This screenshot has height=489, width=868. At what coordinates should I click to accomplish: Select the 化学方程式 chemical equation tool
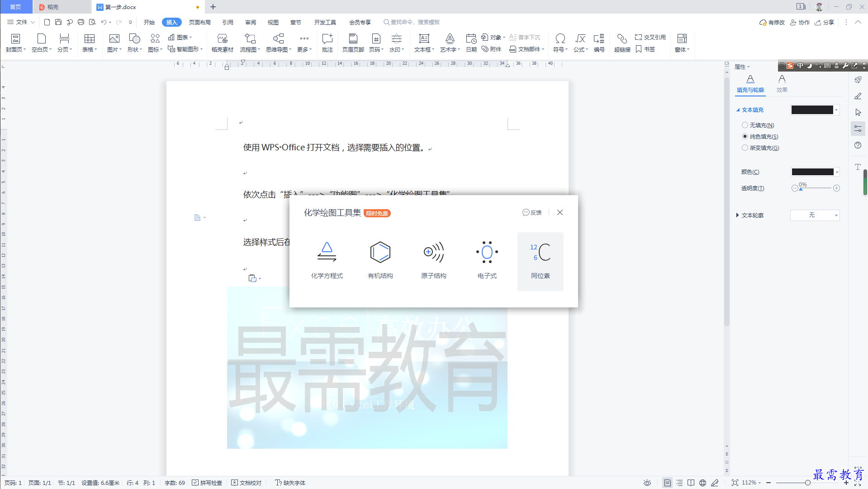[x=327, y=261]
